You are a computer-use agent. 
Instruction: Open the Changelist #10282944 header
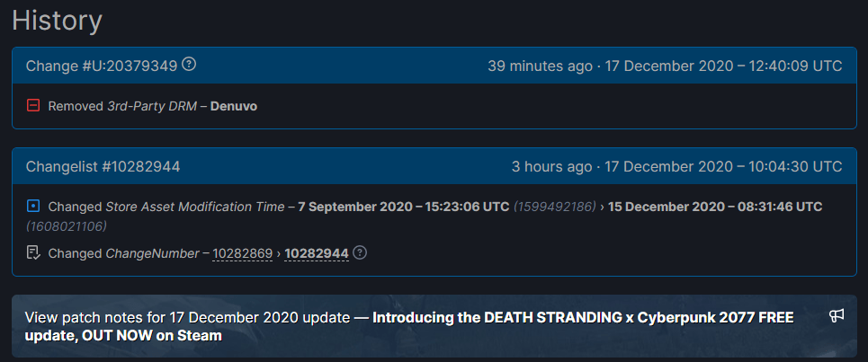point(103,166)
